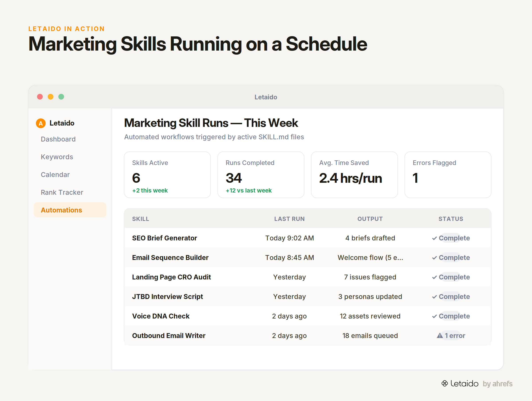Click the '12 assets reviewed' output cell
The width and height of the screenshot is (532, 401).
(370, 316)
